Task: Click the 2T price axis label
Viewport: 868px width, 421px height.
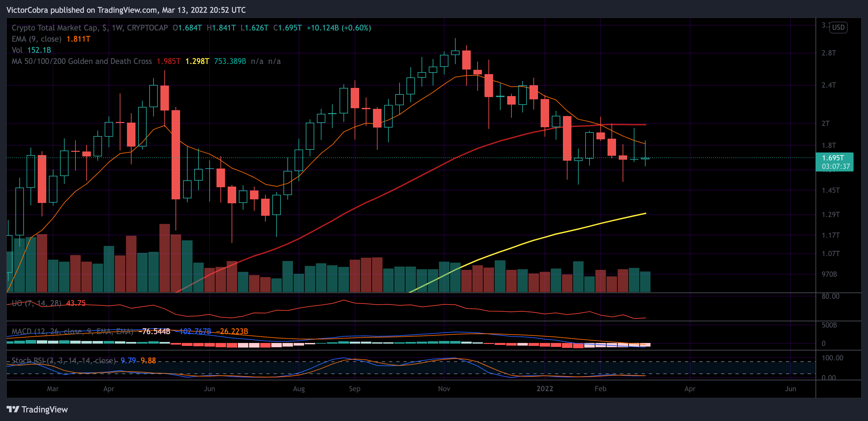Action: tap(826, 123)
